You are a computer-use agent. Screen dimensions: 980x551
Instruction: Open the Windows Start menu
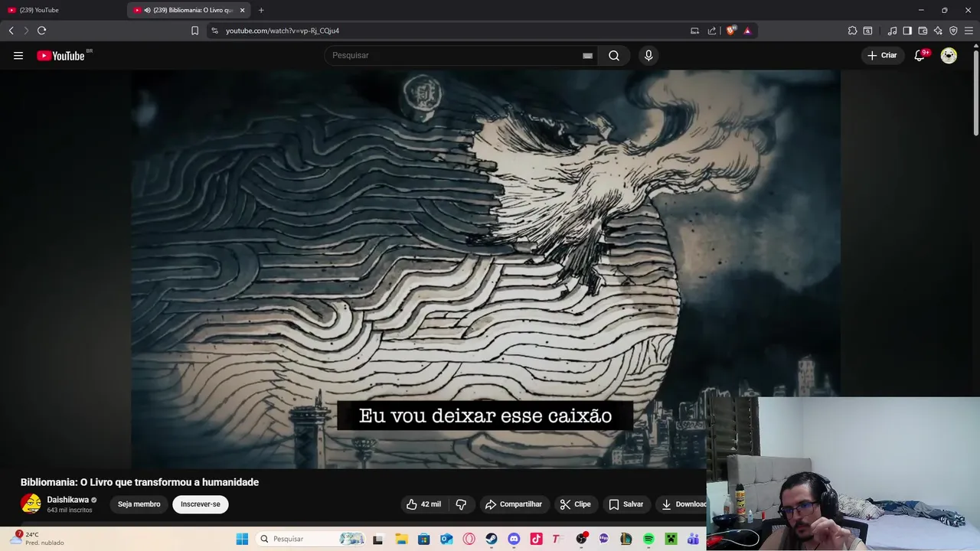tap(242, 539)
